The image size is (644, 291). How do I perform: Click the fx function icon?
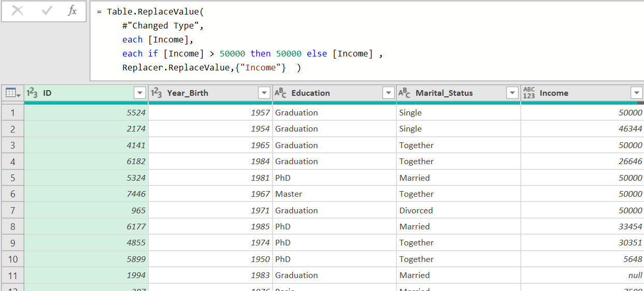(x=72, y=11)
